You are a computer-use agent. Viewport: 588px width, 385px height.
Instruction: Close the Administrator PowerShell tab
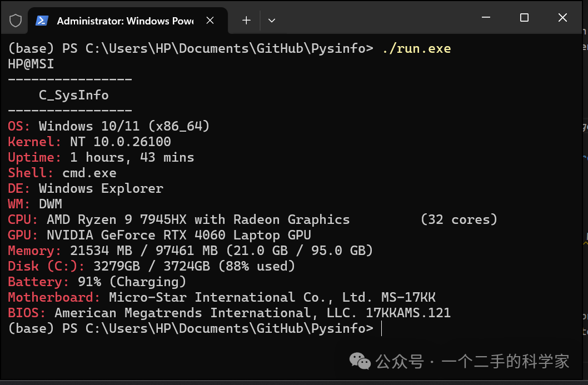tap(210, 20)
